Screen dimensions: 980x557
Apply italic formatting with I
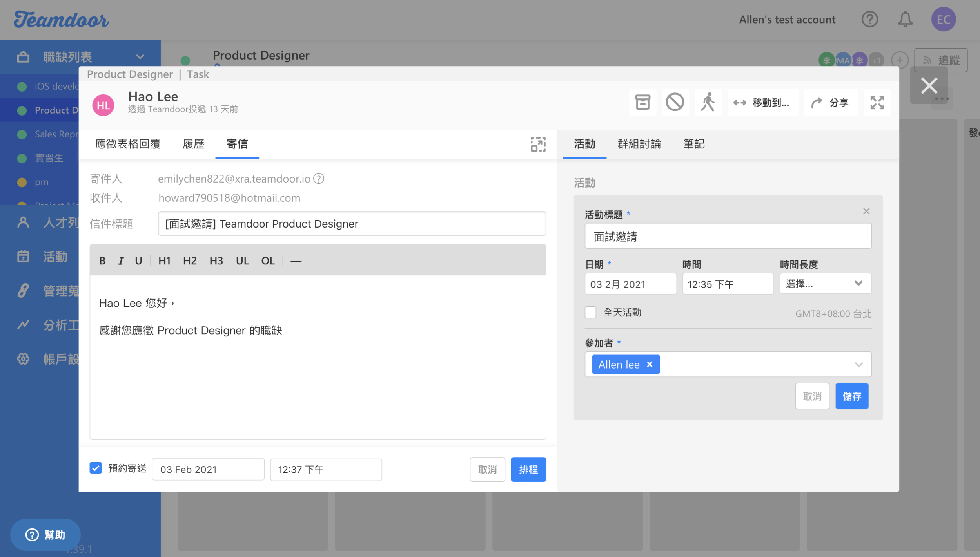(x=121, y=261)
